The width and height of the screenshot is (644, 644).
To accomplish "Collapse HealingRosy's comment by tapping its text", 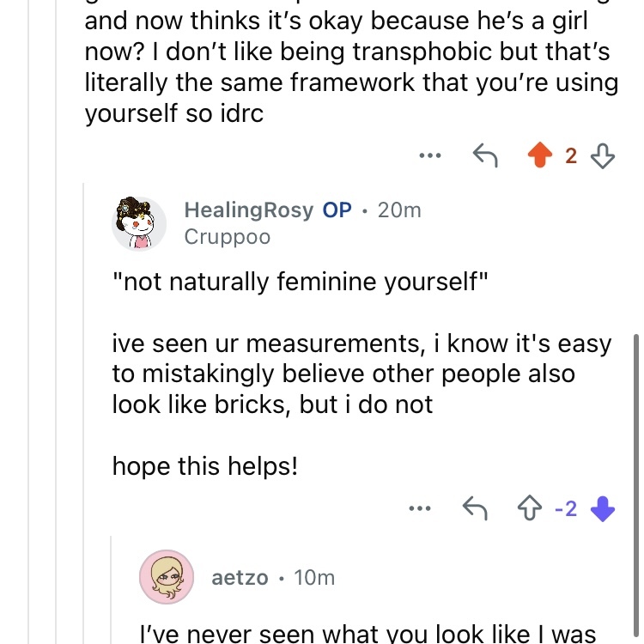I will pyautogui.click(x=361, y=374).
